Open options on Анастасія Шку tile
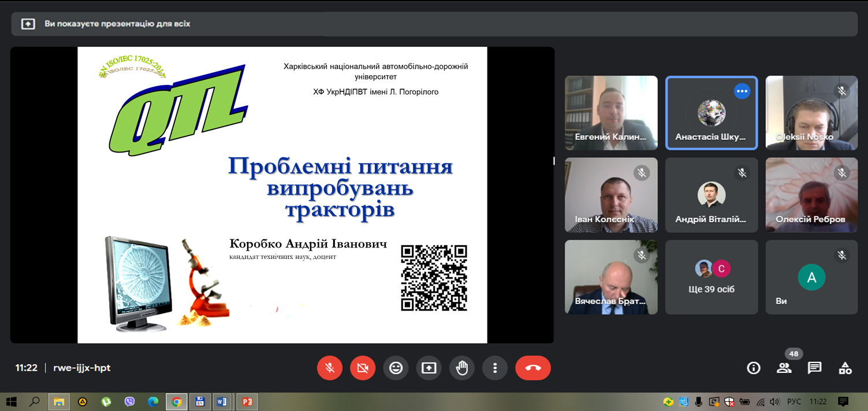This screenshot has width=868, height=411. [x=742, y=91]
